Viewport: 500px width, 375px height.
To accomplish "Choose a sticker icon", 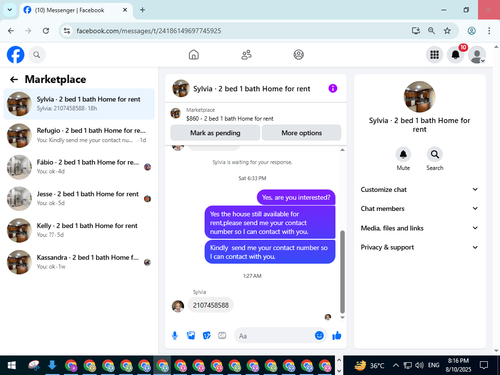I will click(207, 336).
